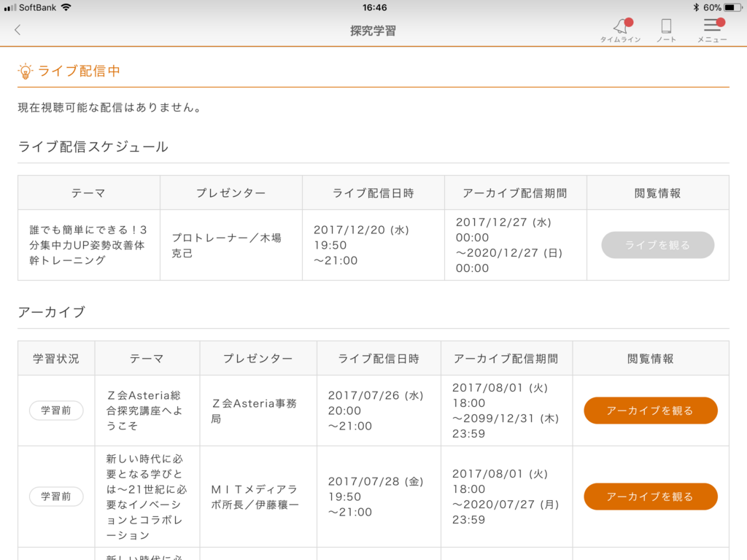747x560 pixels.
Task: Click theme Z会Asteria総合探究講座へようこそ
Action: [147, 411]
